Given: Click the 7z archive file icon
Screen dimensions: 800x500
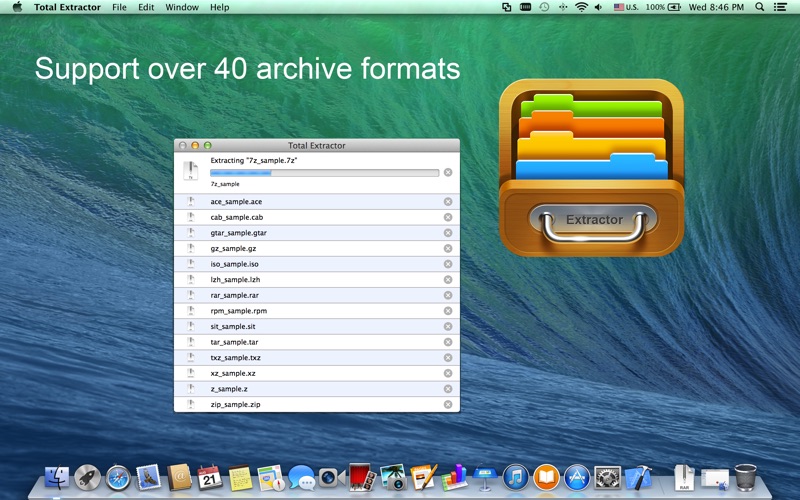Looking at the screenshot, I should point(191,170).
